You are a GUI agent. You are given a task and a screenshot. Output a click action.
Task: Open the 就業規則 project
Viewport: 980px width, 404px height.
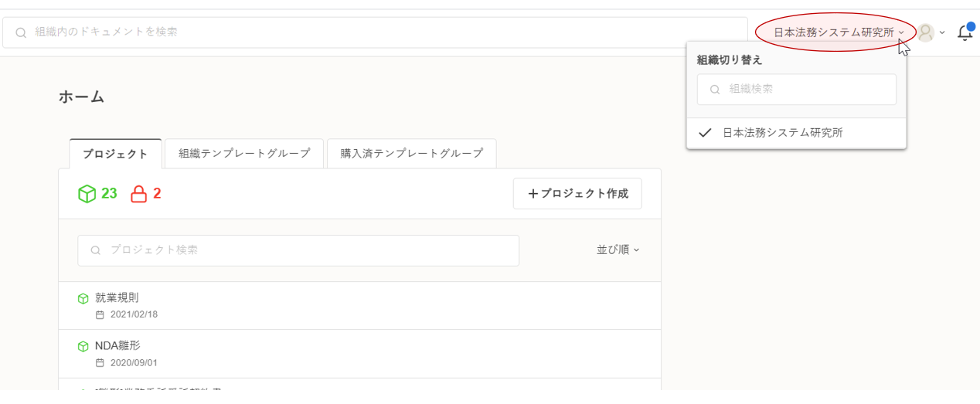point(117,297)
